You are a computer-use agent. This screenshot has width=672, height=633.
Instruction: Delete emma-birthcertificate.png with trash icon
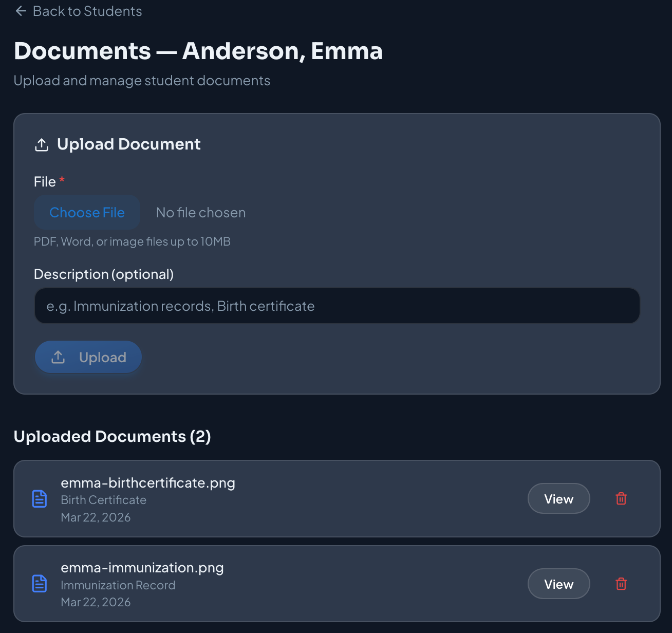coord(621,498)
